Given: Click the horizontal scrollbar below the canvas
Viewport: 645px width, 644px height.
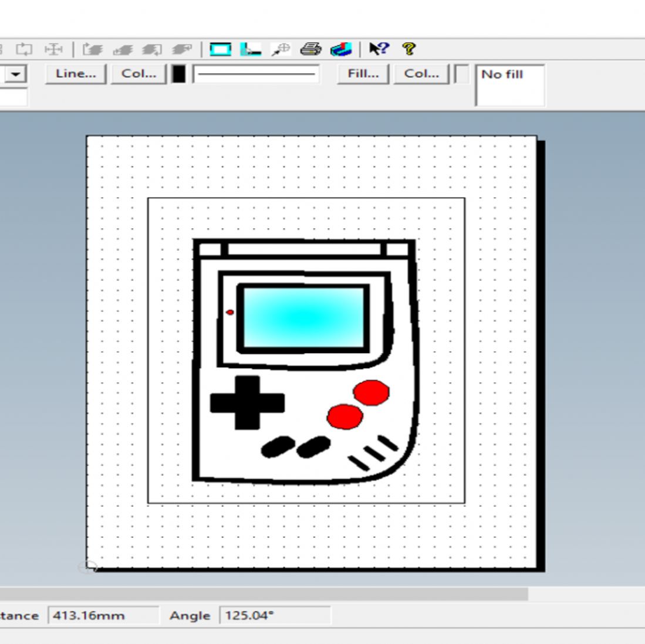Looking at the screenshot, I should click(264, 594).
